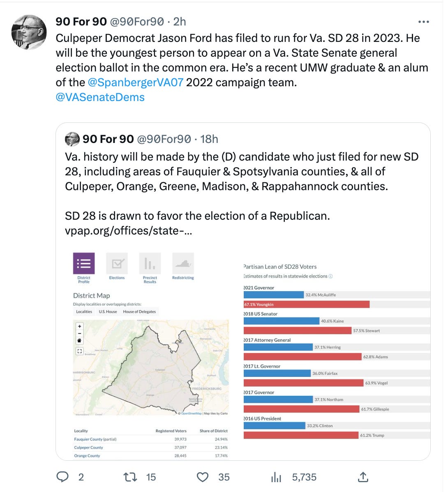This screenshot has height=492, width=448.
Task: Select the District Profile purple list icon
Action: [84, 264]
